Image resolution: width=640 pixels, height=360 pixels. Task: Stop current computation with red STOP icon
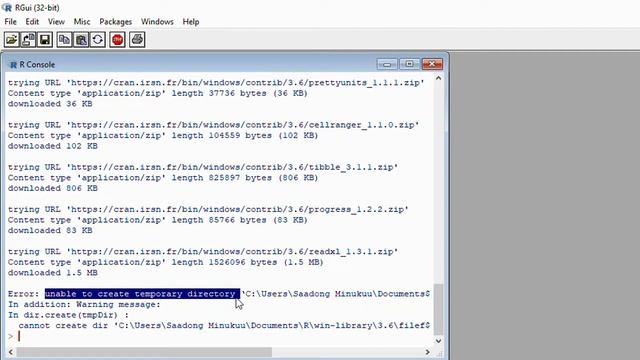[118, 40]
